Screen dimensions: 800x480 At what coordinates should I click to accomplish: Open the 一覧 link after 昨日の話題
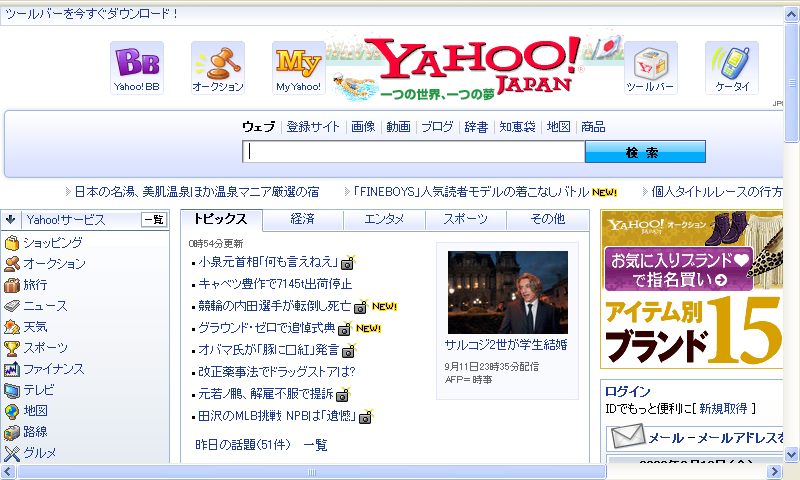pos(315,445)
